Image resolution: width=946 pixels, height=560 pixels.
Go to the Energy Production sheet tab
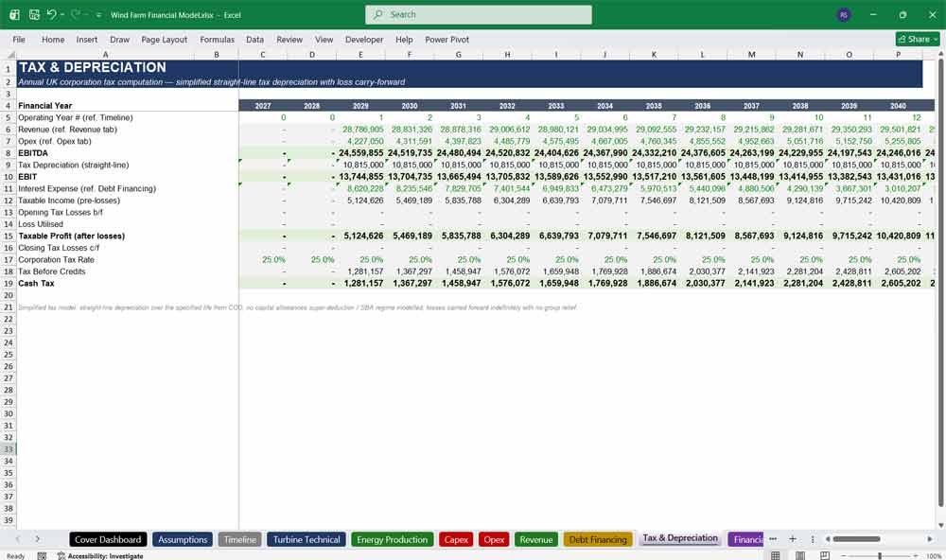pos(393,539)
